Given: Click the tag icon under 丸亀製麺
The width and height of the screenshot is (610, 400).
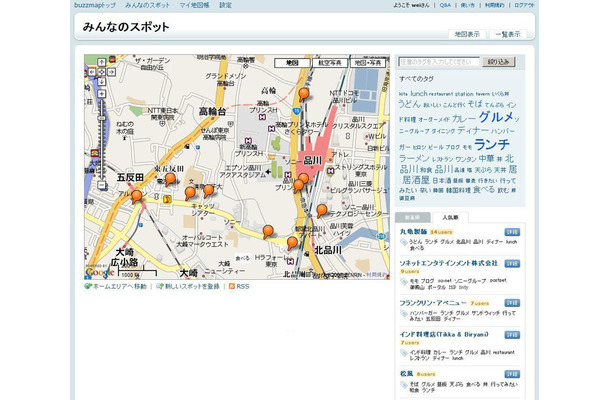Looking at the screenshot, I should click(404, 242).
